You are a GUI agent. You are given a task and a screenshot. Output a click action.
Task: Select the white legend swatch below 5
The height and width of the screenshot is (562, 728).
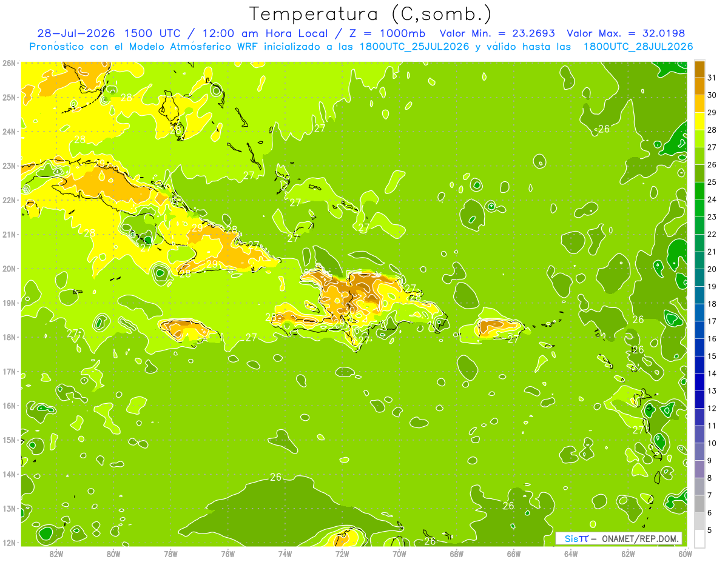click(699, 538)
